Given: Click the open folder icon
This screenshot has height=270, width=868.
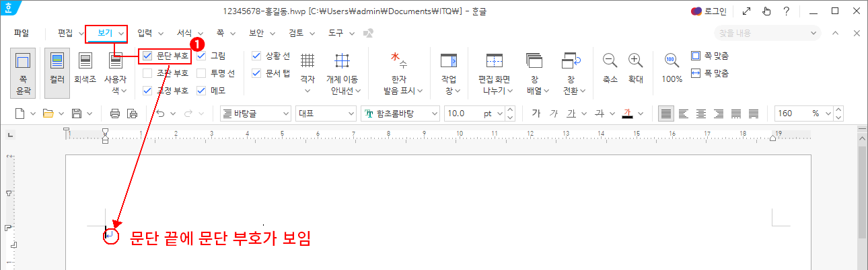Looking at the screenshot, I should [x=48, y=114].
